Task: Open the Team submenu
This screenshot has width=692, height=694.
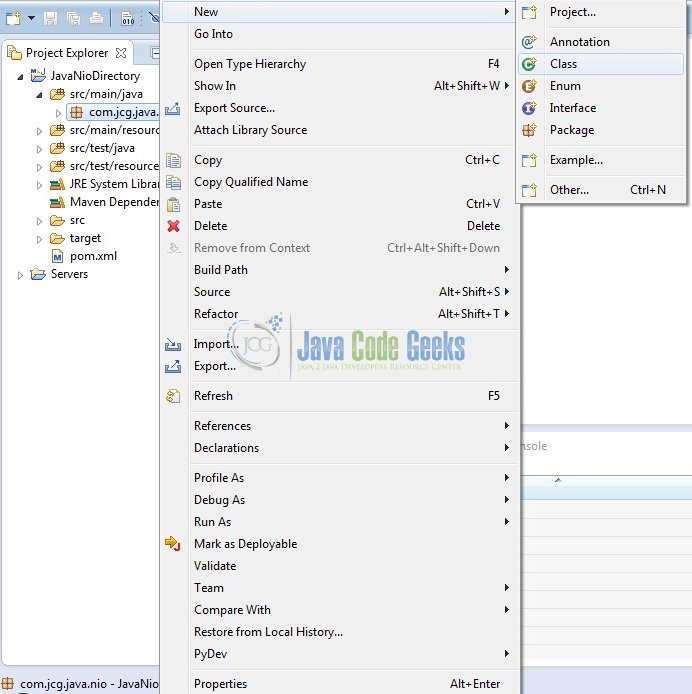Action: pyautogui.click(x=338, y=588)
